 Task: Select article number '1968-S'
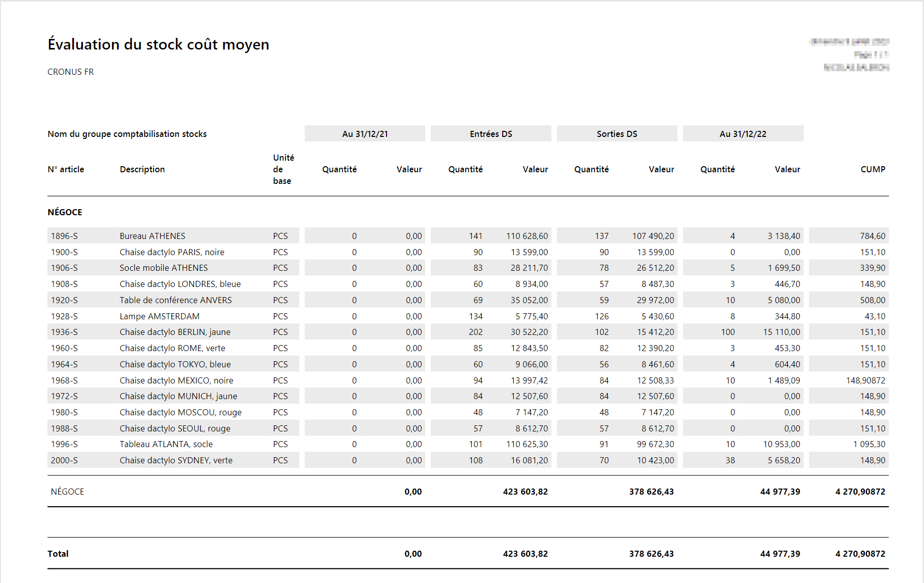[64, 380]
